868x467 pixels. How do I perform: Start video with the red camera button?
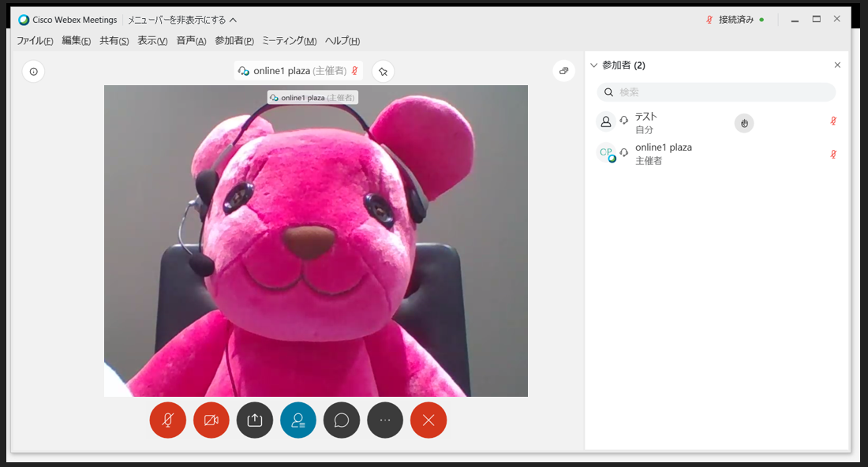click(x=211, y=420)
